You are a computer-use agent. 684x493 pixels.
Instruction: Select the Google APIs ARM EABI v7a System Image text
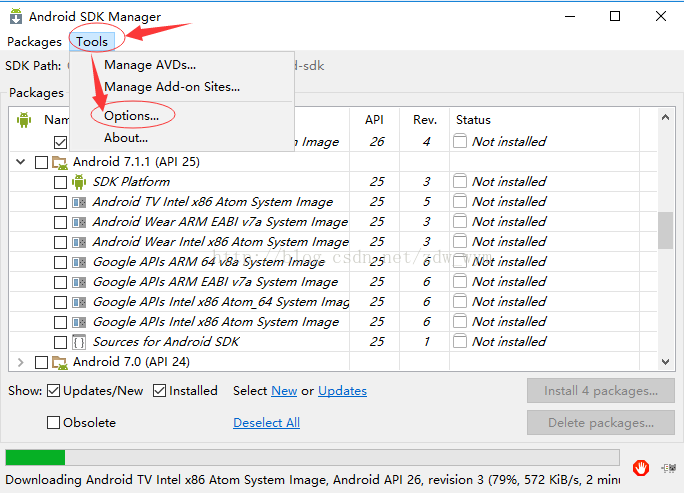coord(215,282)
